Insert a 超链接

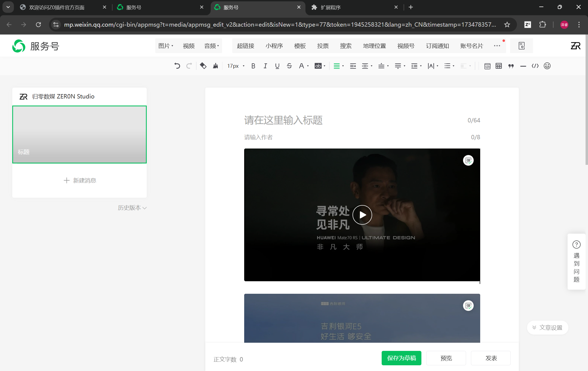[246, 46]
